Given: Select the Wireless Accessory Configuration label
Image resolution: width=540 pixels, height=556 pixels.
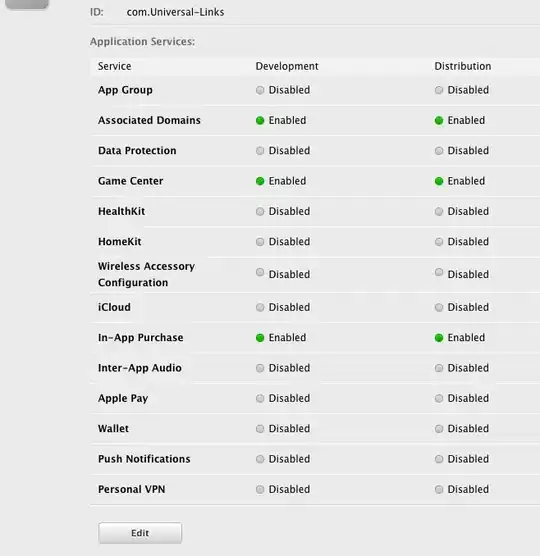Looking at the screenshot, I should 146,274.
